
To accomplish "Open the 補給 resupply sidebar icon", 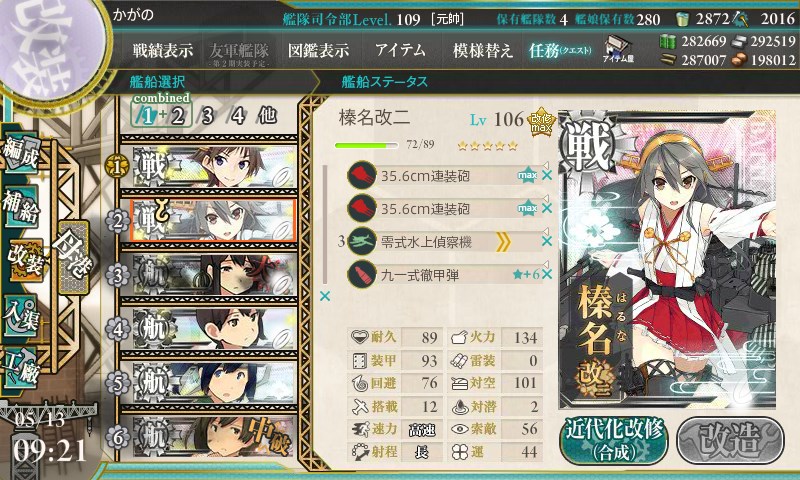I will pos(21,206).
